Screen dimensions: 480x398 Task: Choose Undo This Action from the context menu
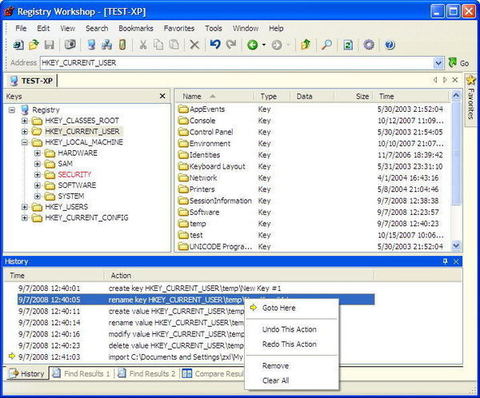[x=289, y=329]
